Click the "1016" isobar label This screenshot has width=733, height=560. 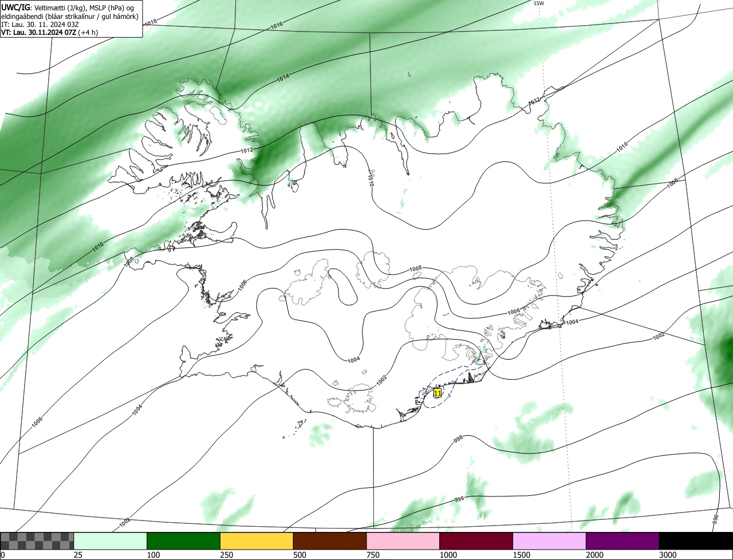277,25
